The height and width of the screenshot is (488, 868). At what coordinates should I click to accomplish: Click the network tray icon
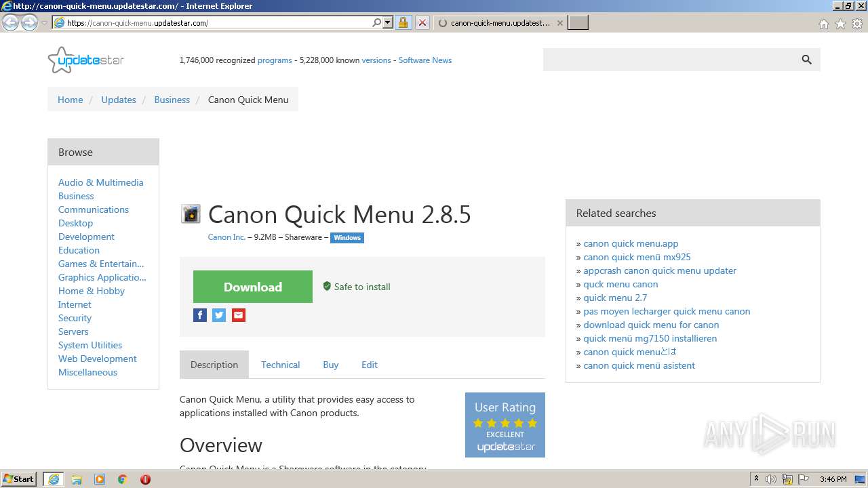pyautogui.click(x=787, y=479)
